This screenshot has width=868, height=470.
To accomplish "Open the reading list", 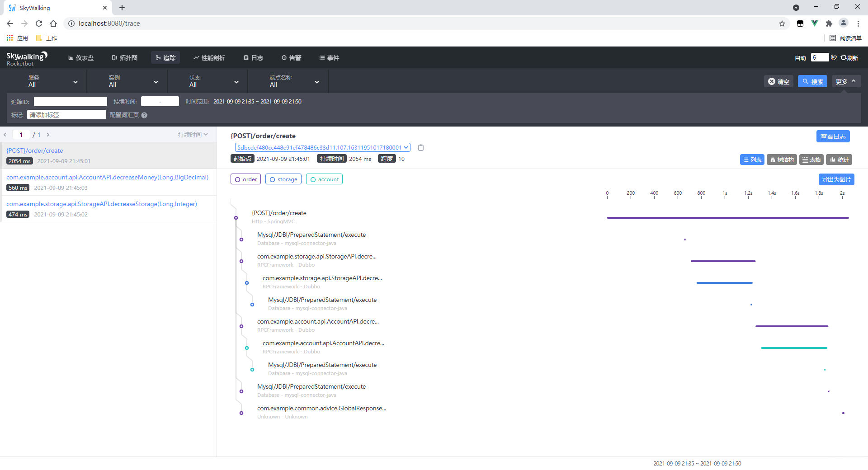I will 845,38.
